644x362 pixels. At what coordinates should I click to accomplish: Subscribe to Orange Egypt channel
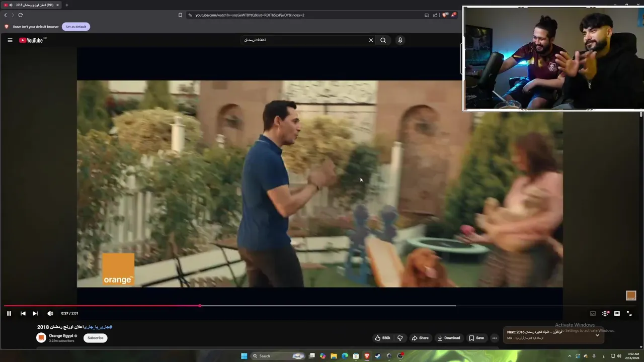[x=95, y=338]
